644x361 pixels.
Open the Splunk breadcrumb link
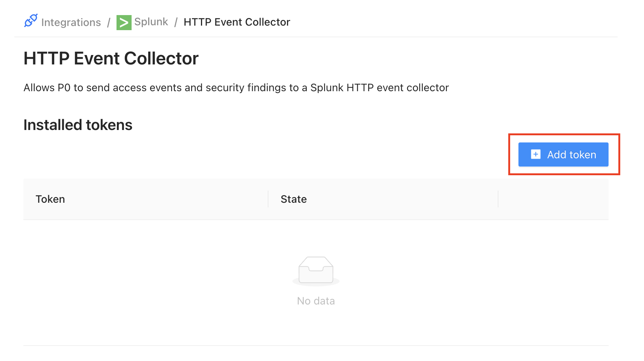(151, 22)
